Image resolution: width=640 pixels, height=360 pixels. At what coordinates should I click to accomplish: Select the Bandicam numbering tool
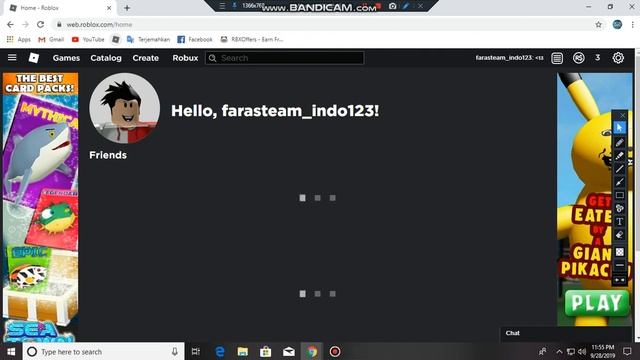619,208
